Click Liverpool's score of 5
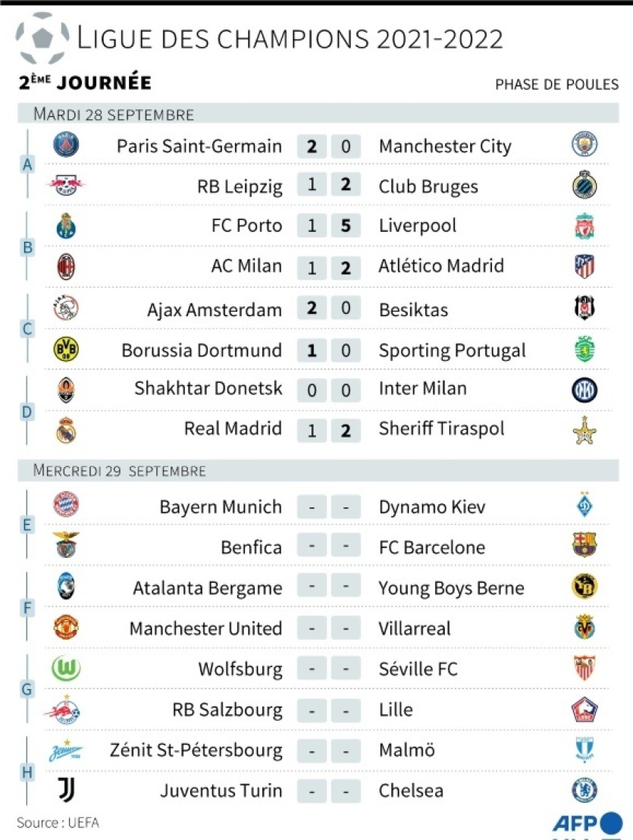This screenshot has width=633, height=840. [346, 226]
